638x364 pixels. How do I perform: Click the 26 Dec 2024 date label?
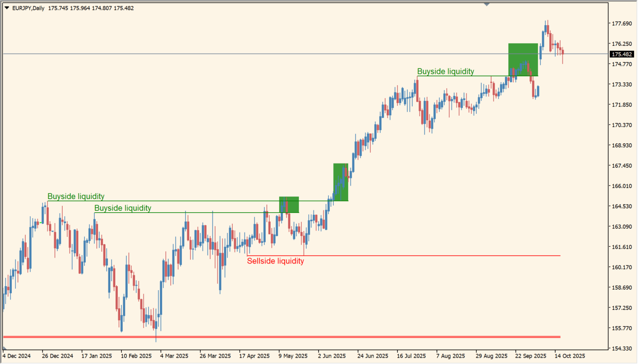coord(57,356)
